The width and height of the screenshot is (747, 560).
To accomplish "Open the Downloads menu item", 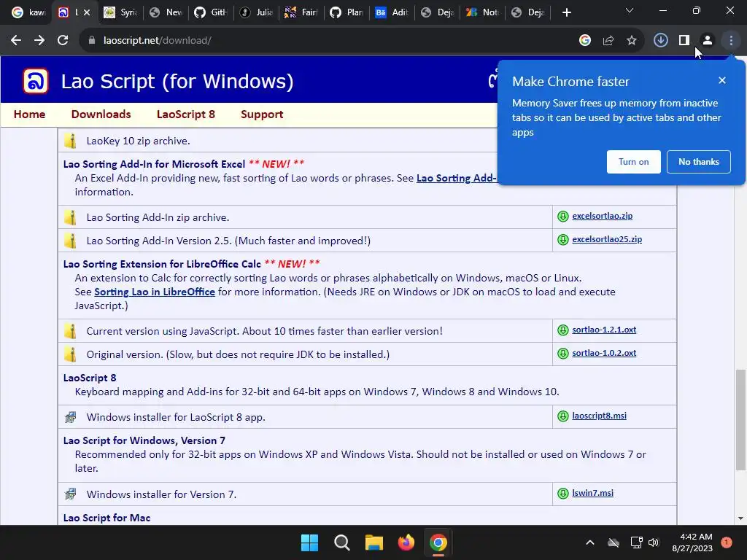I will coord(101,114).
